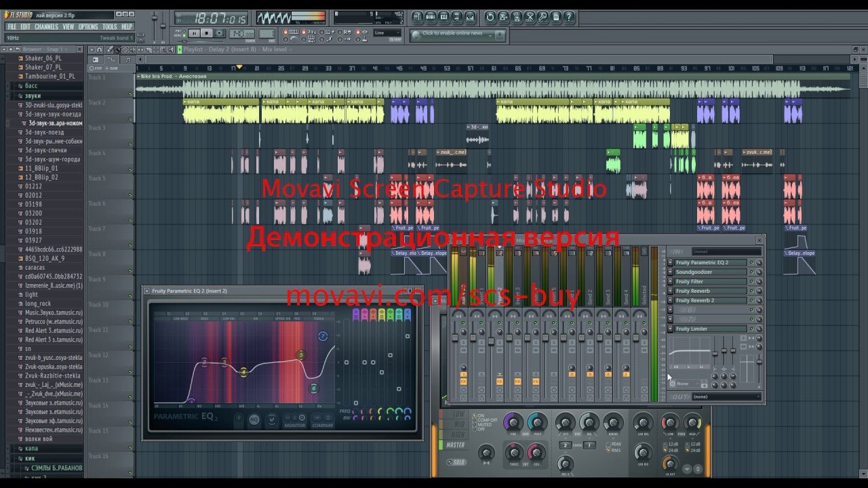Toggle the Playlist snap magnet icon
This screenshot has height=488, width=868.
tap(100, 49)
